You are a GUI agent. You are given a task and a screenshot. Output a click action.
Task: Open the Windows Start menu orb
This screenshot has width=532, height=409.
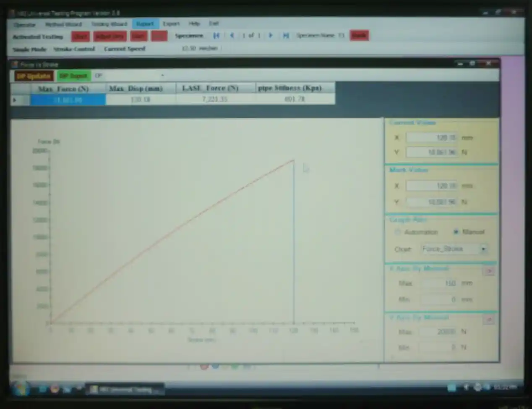pyautogui.click(x=20, y=389)
